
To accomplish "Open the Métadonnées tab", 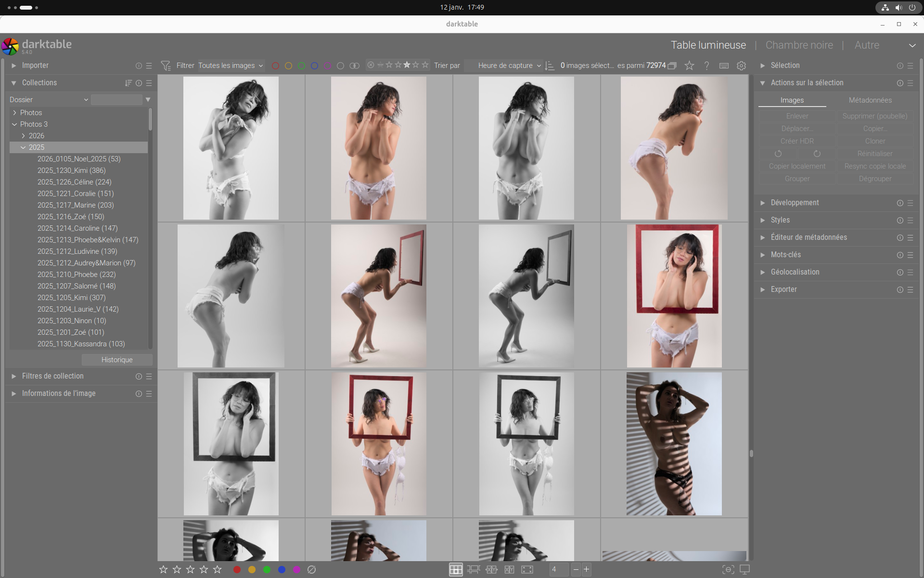I will pyautogui.click(x=870, y=100).
